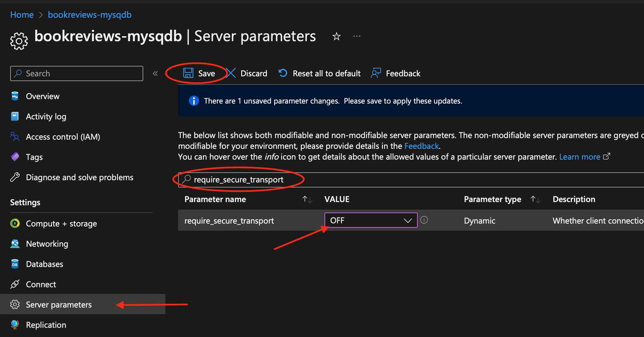Open Feedback from the toolbar

[396, 73]
